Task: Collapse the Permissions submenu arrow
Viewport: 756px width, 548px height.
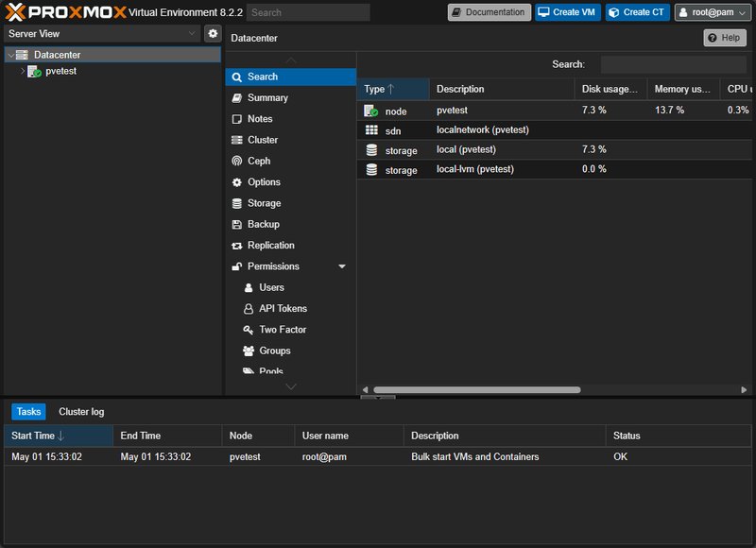Action: (x=342, y=266)
